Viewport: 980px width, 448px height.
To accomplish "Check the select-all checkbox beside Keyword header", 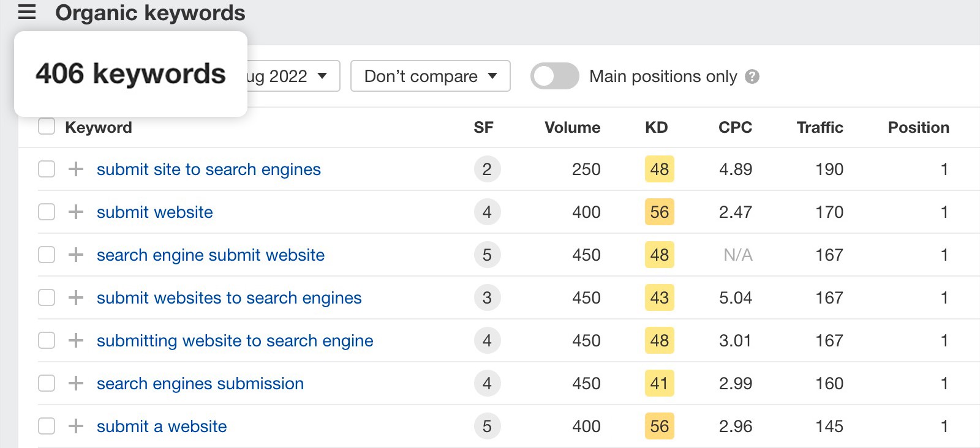I will pos(47,127).
